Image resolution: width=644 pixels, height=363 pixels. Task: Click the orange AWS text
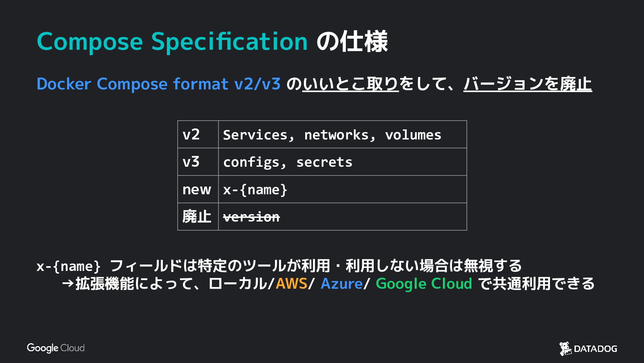click(x=291, y=283)
